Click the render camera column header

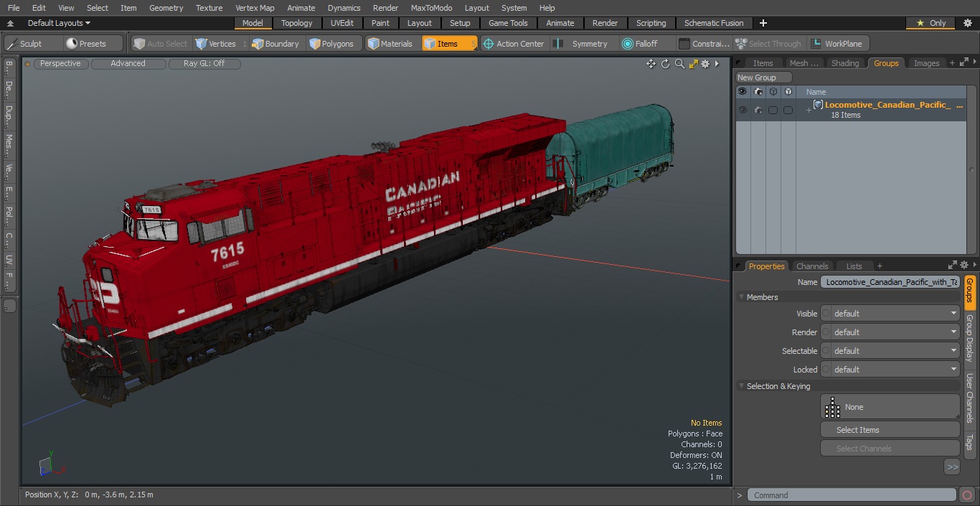pos(758,92)
